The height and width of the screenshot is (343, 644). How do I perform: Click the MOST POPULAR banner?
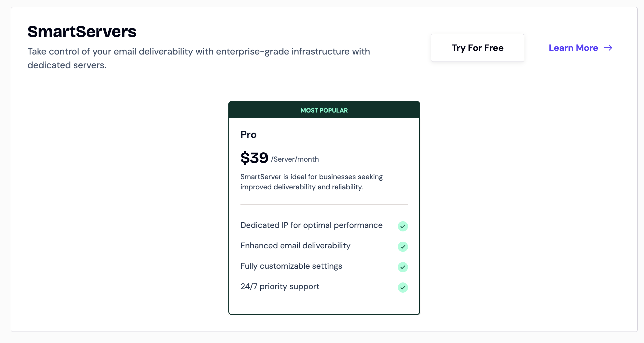[324, 110]
